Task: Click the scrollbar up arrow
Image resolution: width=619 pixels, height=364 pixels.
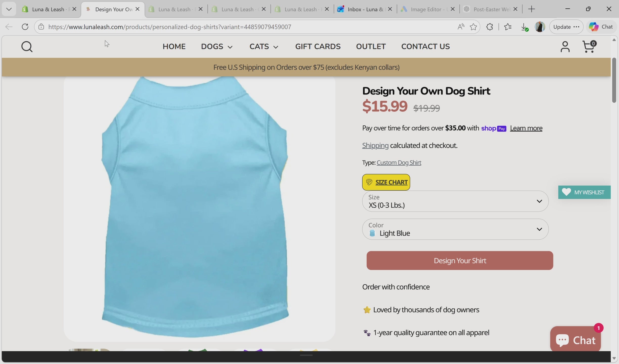Action: pyautogui.click(x=614, y=40)
